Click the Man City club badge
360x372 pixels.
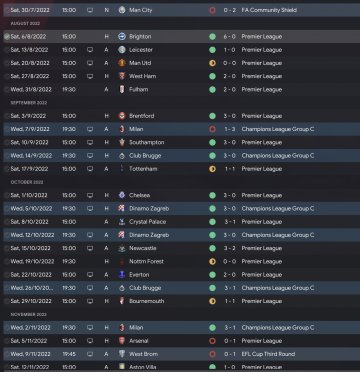tap(122, 10)
